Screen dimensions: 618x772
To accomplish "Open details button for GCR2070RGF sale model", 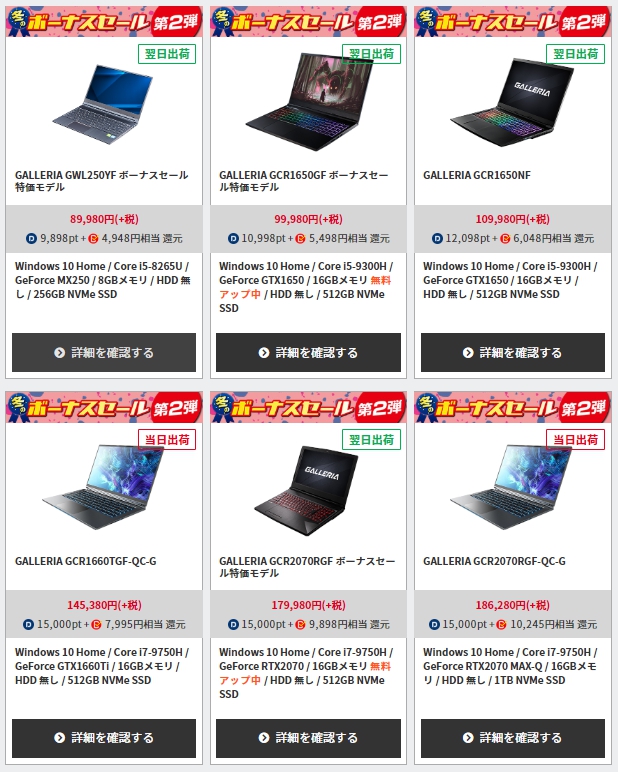I will 308,738.
